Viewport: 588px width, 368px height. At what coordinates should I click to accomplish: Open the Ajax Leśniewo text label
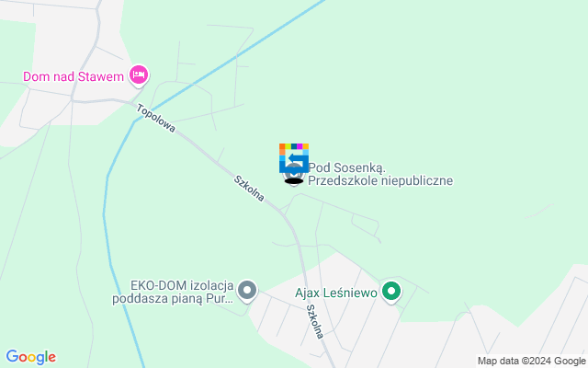(336, 293)
